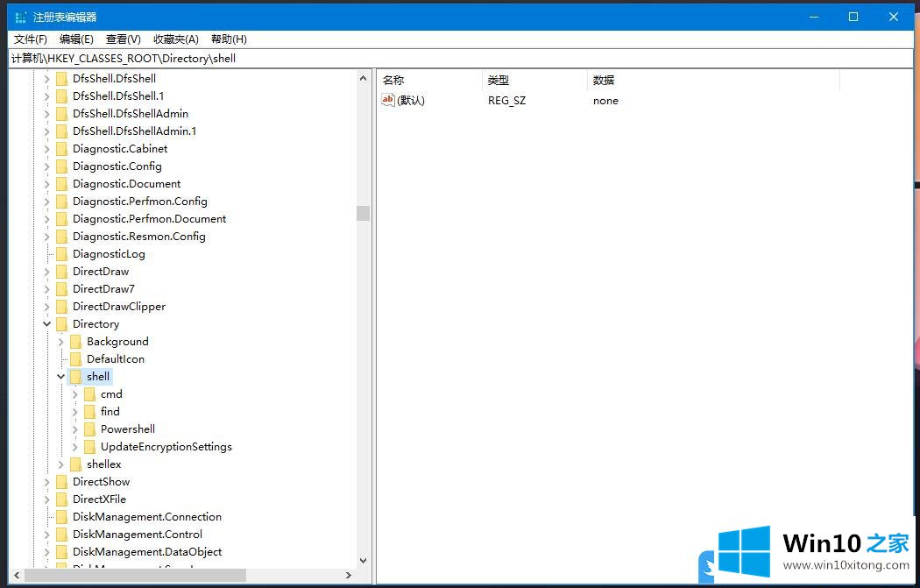Select the Diagnostic.Config key
This screenshot has height=588, width=920.
click(x=117, y=166)
